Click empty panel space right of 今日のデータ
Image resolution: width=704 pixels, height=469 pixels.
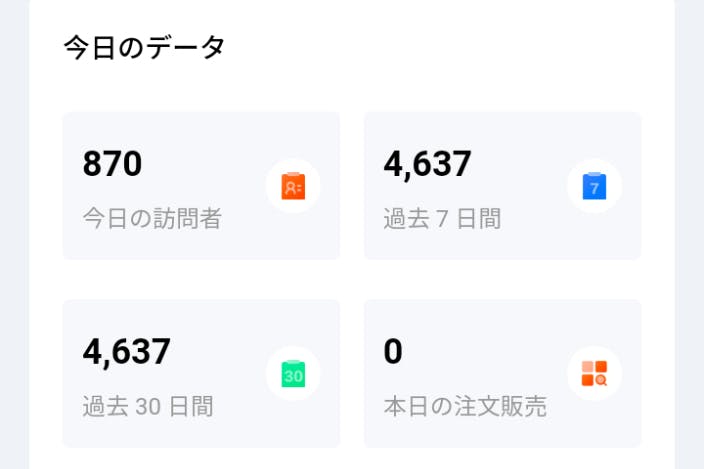[450, 48]
